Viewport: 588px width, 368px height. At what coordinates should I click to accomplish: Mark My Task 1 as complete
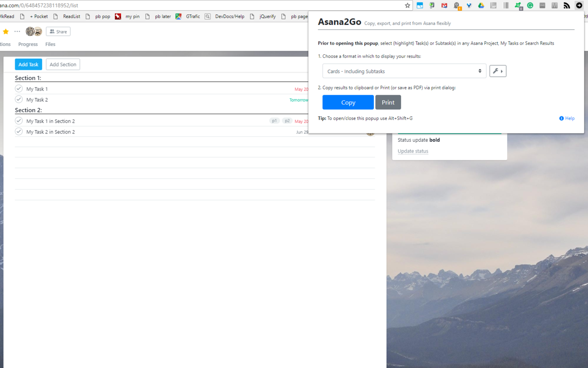click(18, 88)
